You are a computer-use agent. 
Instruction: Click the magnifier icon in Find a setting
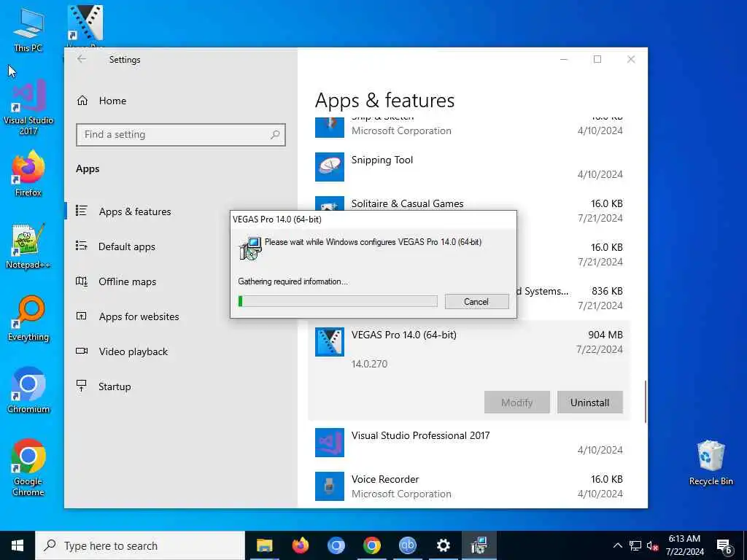[x=275, y=135]
